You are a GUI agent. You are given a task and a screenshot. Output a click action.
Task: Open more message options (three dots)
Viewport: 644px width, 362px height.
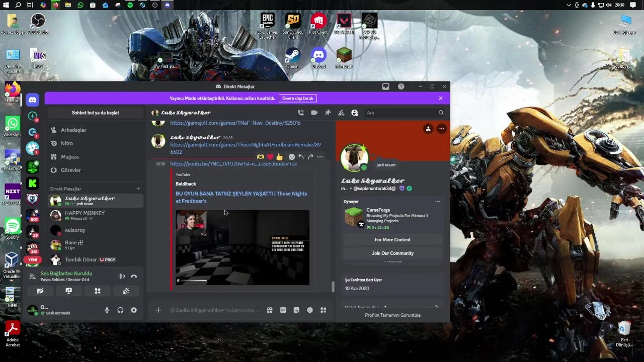point(320,157)
